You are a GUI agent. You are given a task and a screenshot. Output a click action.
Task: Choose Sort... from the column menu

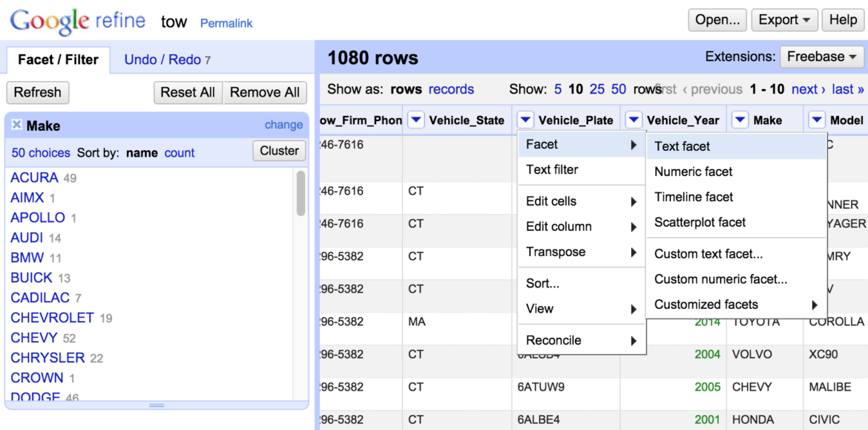(582, 284)
